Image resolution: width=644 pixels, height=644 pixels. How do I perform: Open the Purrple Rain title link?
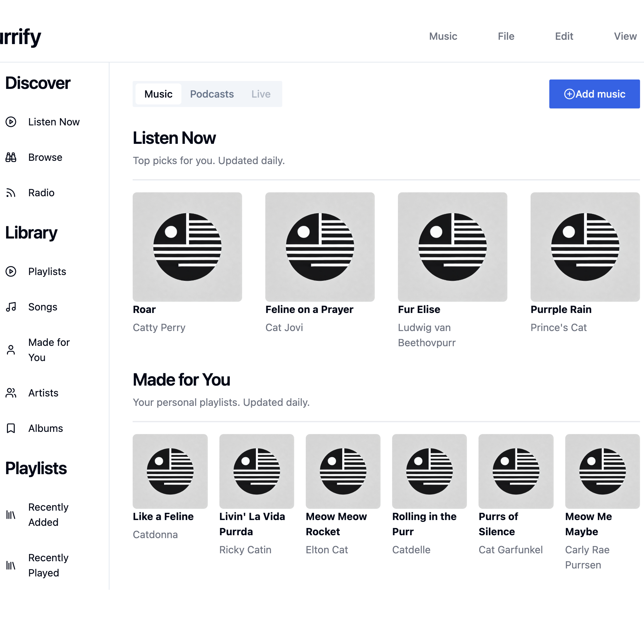(x=561, y=309)
